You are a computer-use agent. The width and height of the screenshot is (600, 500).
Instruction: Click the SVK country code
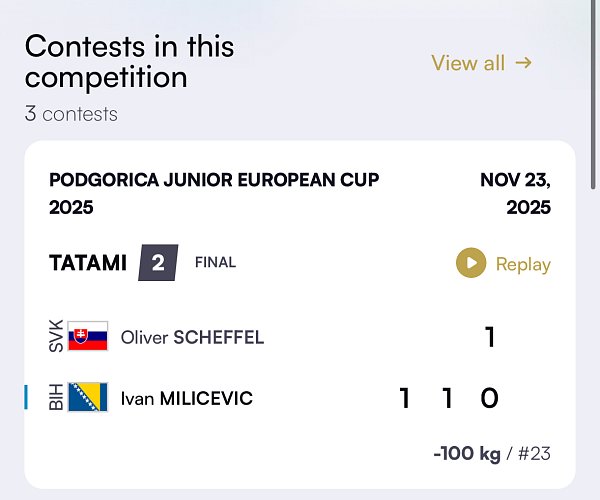[x=56, y=337]
